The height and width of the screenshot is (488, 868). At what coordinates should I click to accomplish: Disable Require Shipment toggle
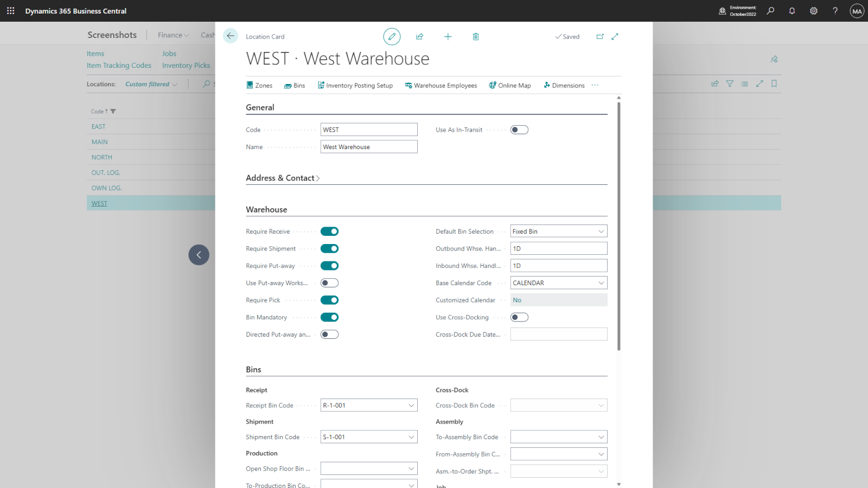(x=329, y=248)
